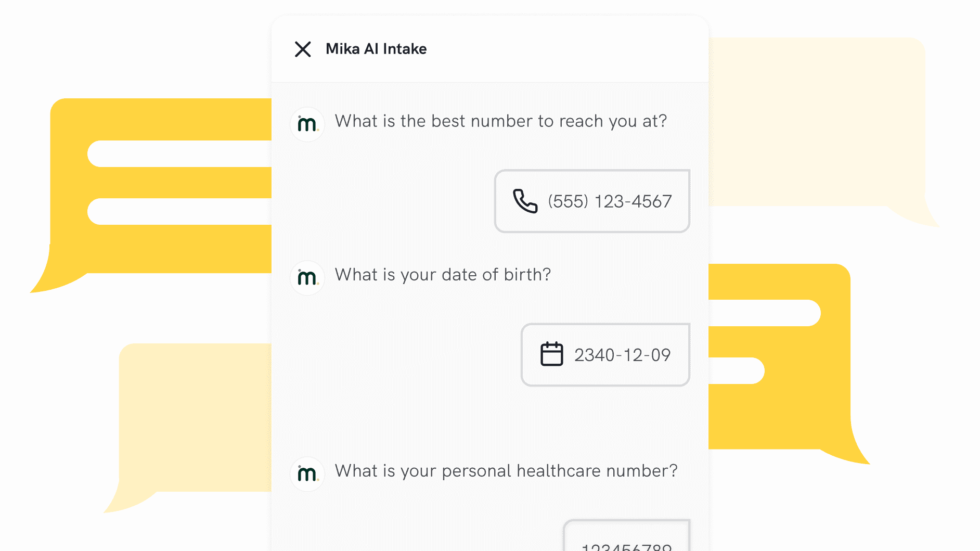Click the personal healthcare number question text
Viewport: 980px width, 551px height.
coord(506,471)
